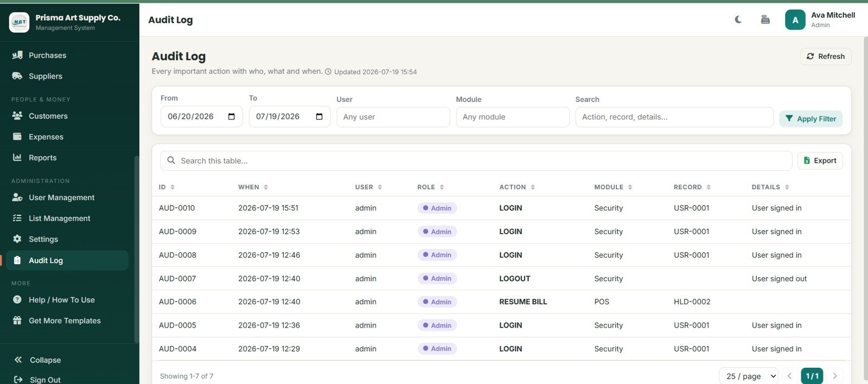Click the From date field 06/20/2026
This screenshot has height=384, width=868.
click(x=201, y=117)
